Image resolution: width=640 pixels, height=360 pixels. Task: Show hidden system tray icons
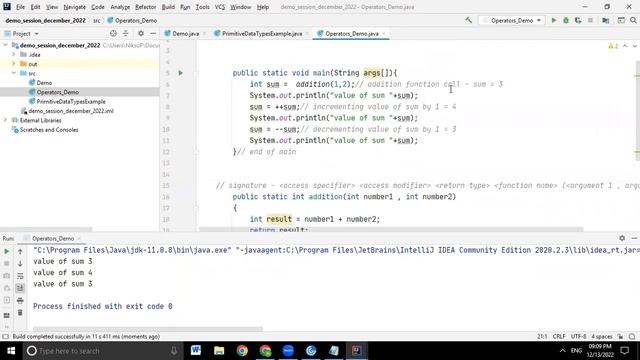[562, 351]
